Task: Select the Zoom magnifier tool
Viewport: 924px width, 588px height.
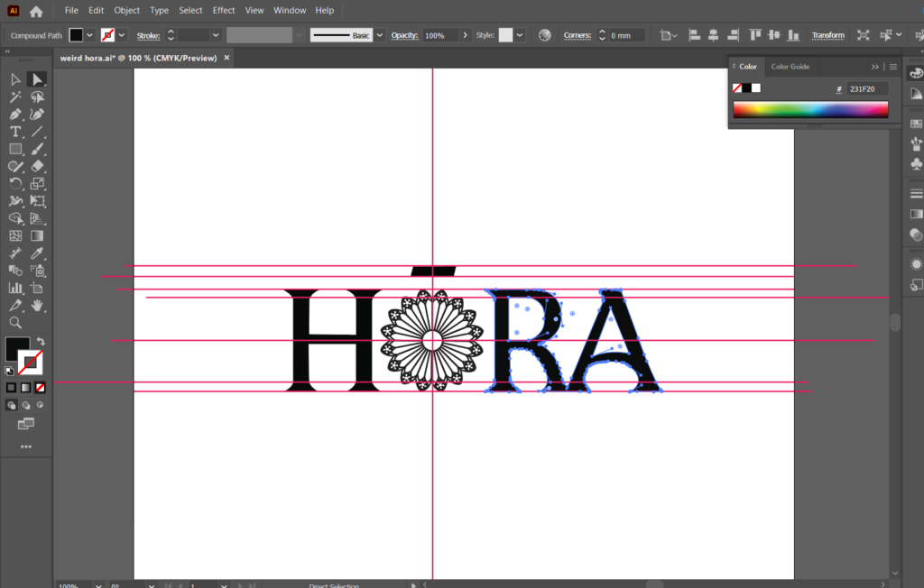Action: click(15, 323)
